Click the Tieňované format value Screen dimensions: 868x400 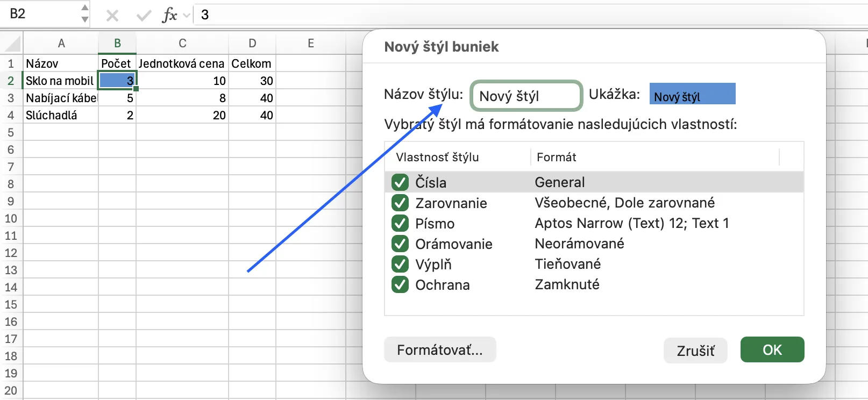[x=567, y=264]
